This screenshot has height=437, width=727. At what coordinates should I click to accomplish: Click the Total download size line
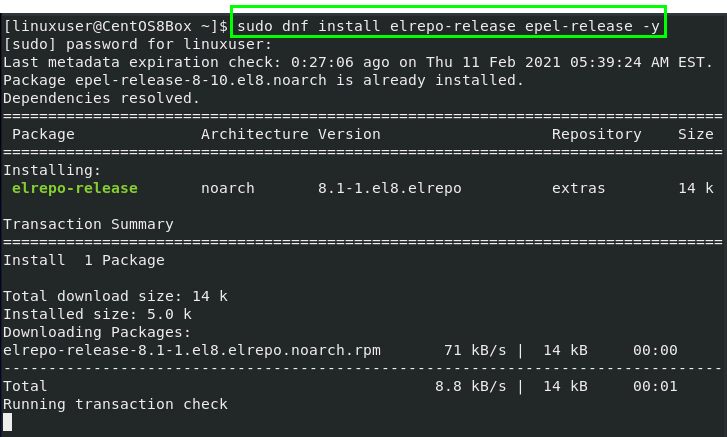115,296
